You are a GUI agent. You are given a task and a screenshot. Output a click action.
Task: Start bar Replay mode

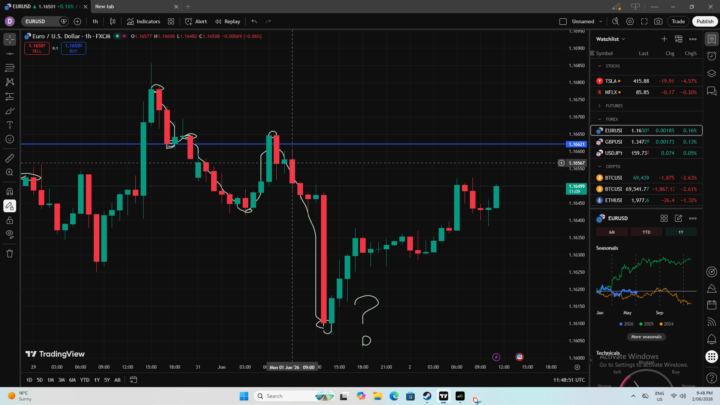tap(228, 22)
